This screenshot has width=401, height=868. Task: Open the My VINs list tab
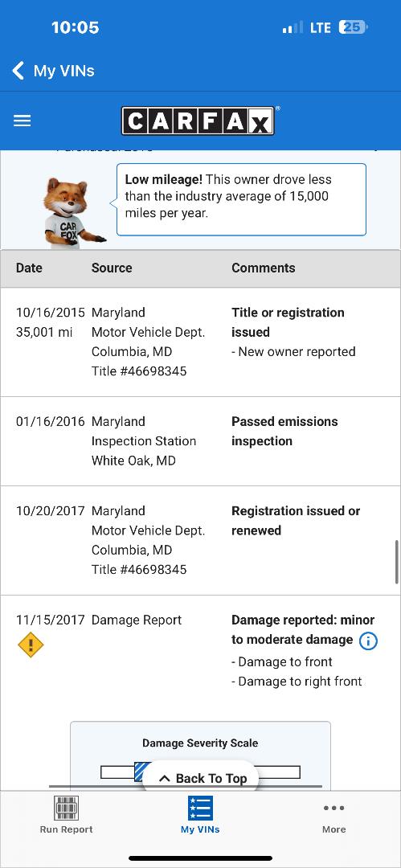point(200,814)
